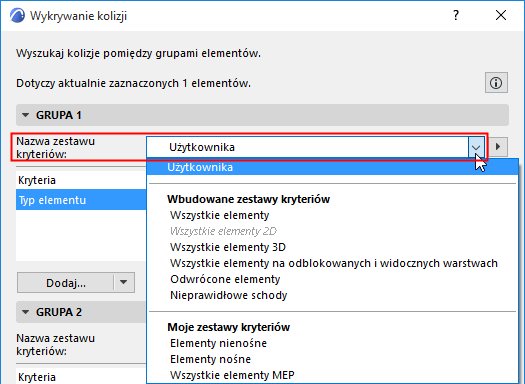The width and height of the screenshot is (525, 384).
Task: Click the question mark help button
Action: click(x=456, y=15)
